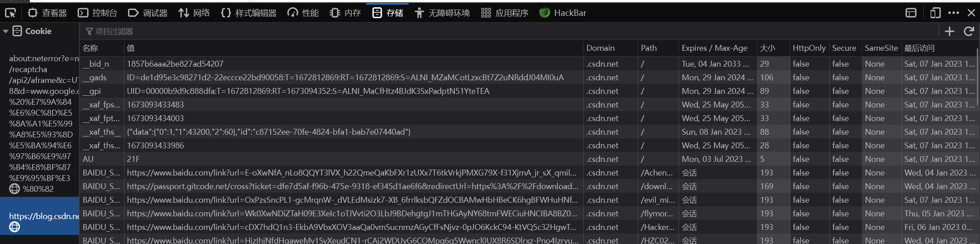Focus the 项目过滤器 filter field
Image resolution: width=980 pixels, height=244 pixels.
click(508, 31)
